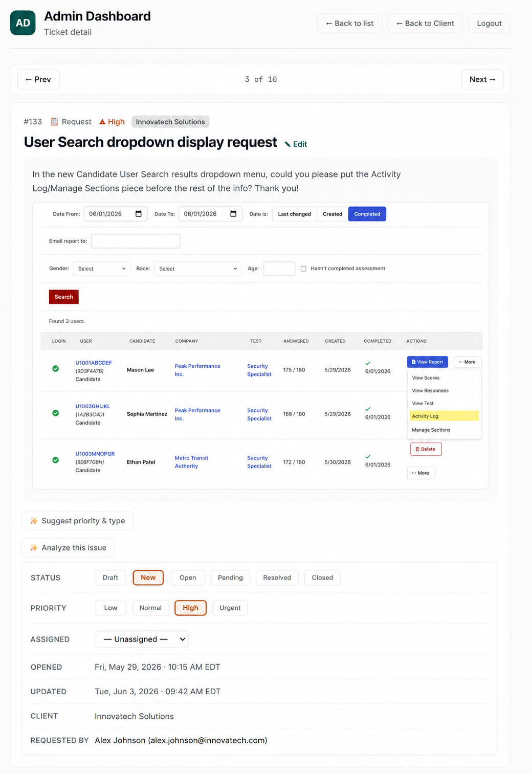Viewport: 532px width, 774px height.
Task: Set priority to Low
Action: tap(110, 608)
